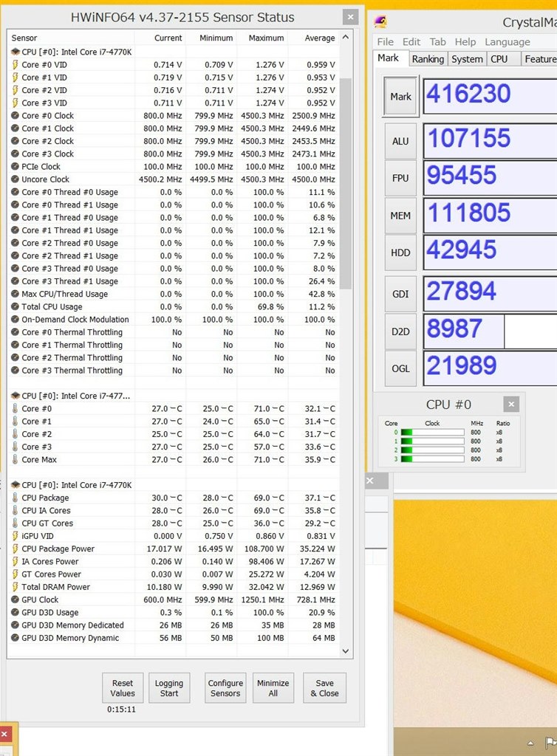Close the CPU #0 clock window

click(511, 404)
